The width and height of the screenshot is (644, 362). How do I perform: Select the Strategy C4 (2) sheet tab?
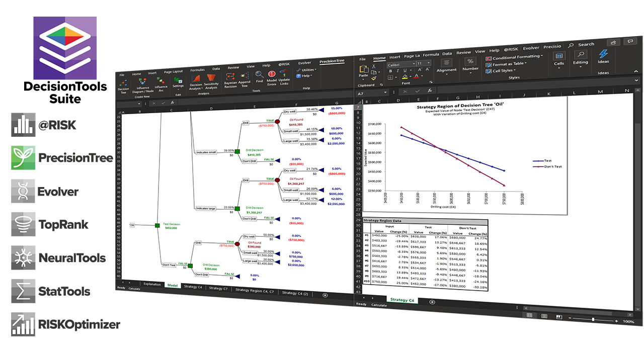pos(296,293)
